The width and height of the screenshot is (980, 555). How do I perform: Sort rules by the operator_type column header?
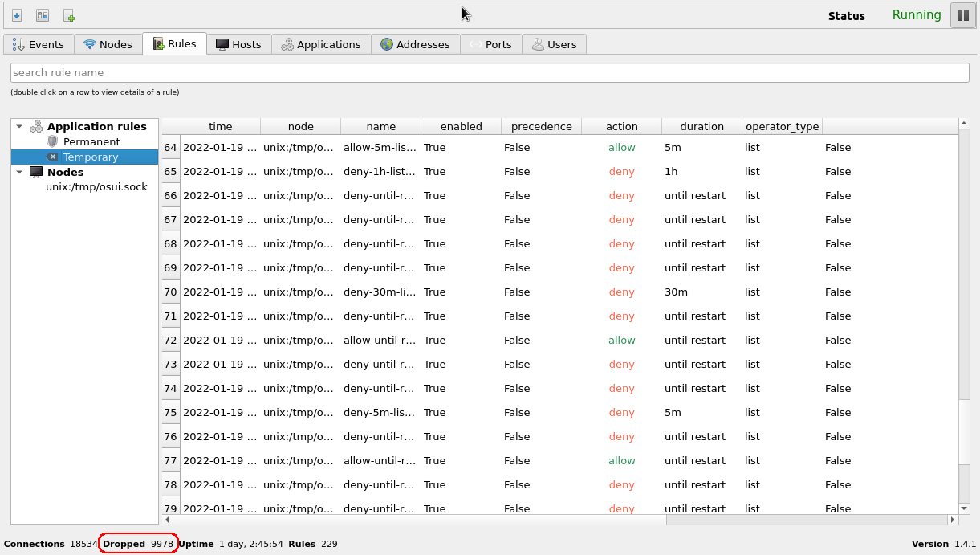point(783,126)
